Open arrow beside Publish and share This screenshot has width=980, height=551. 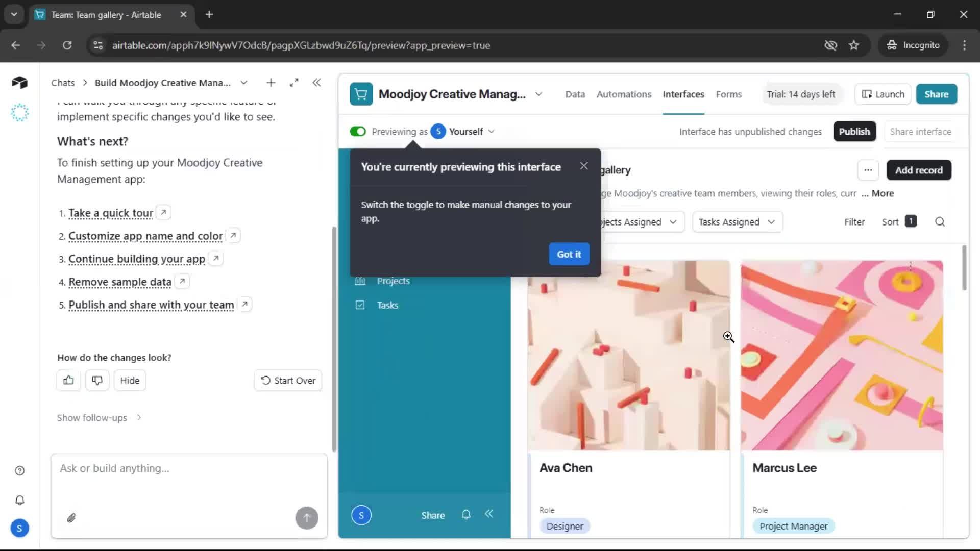[245, 305]
